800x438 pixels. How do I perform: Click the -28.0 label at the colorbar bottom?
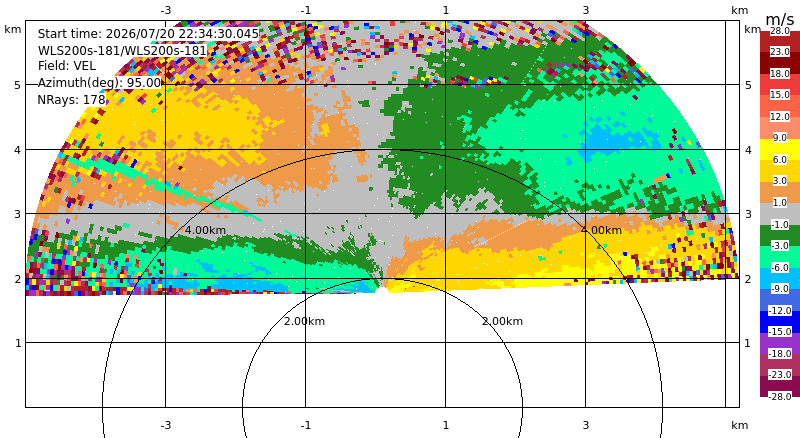point(780,396)
